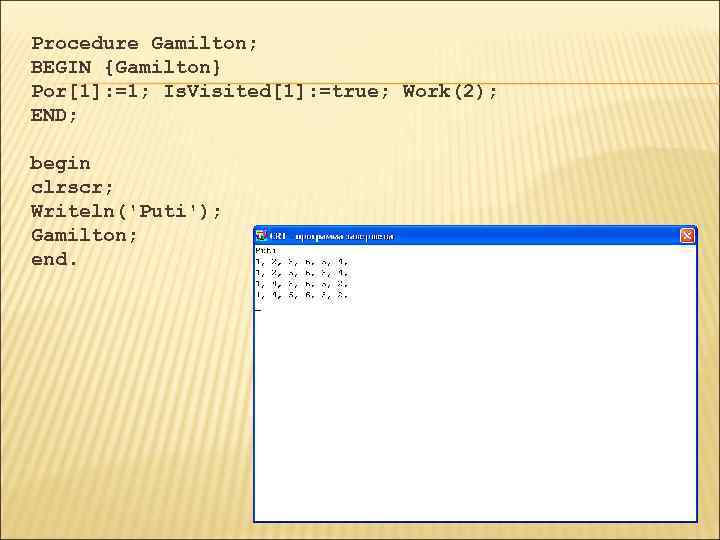This screenshot has height=540, width=720.
Task: Click the 'Gamilton;' call line
Action: pyautogui.click(x=84, y=235)
